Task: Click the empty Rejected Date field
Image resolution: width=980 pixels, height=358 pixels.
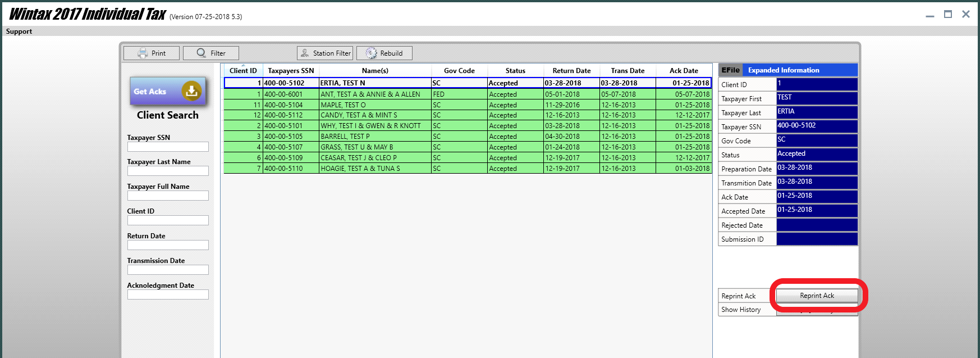Action: coord(817,225)
